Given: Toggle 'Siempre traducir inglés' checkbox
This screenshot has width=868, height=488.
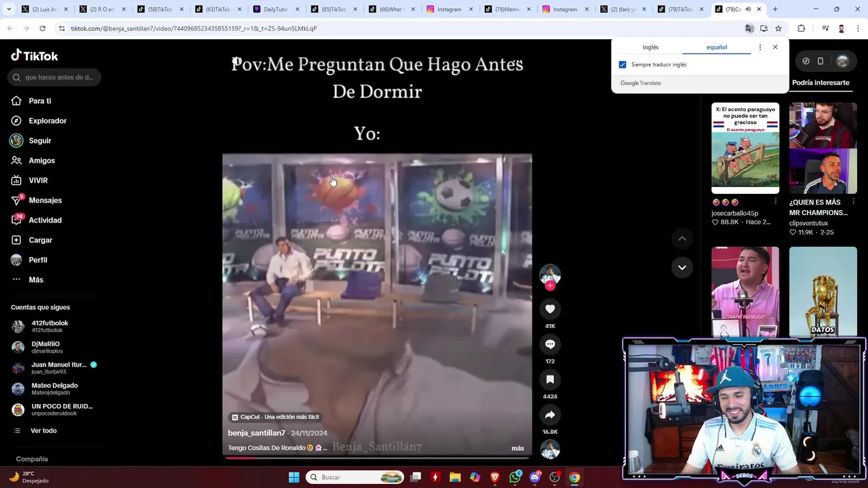Looking at the screenshot, I should (x=623, y=64).
